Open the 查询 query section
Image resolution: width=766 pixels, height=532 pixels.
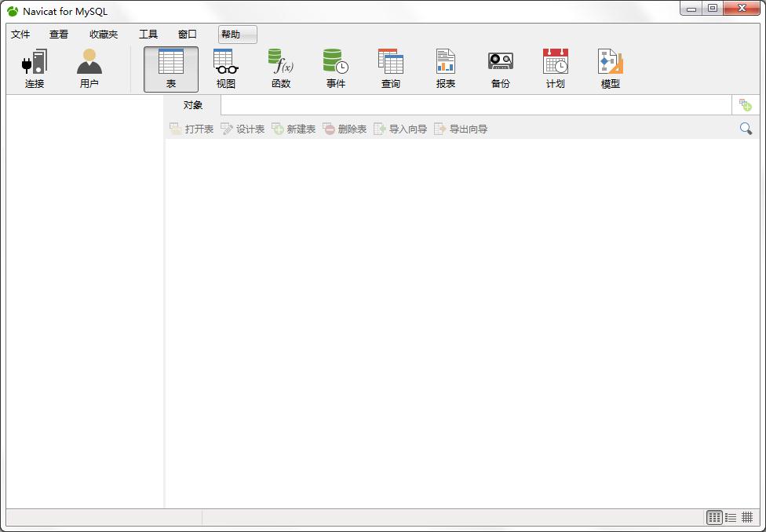(390, 69)
